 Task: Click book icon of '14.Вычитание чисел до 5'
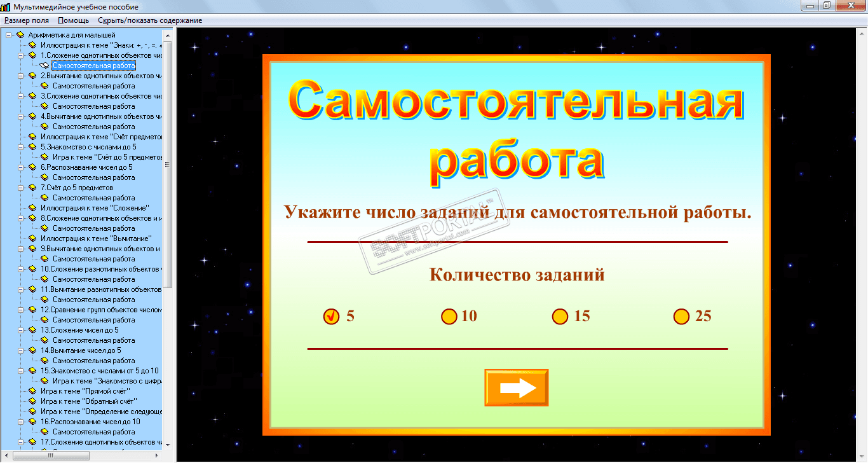(x=32, y=350)
